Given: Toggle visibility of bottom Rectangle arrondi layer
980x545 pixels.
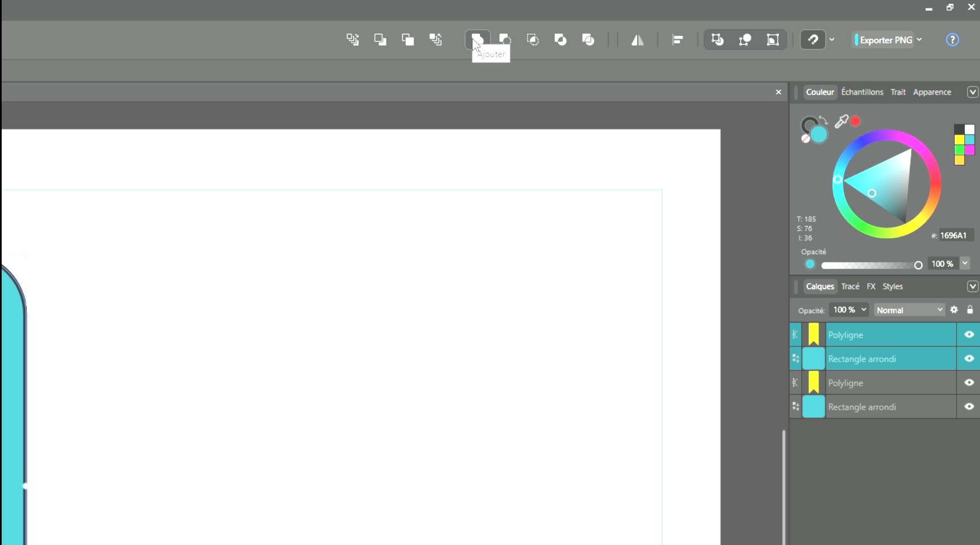Looking at the screenshot, I should [969, 407].
